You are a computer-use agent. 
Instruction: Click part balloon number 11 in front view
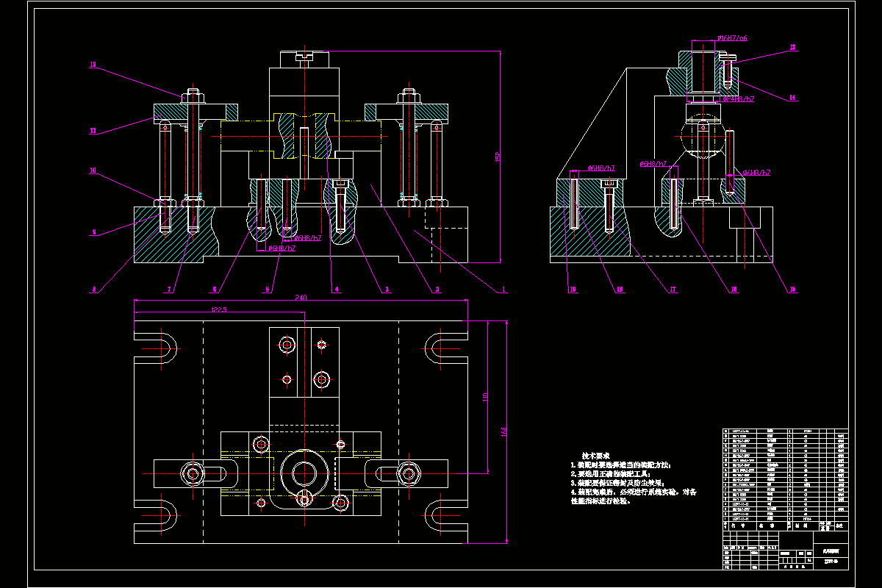93,132
